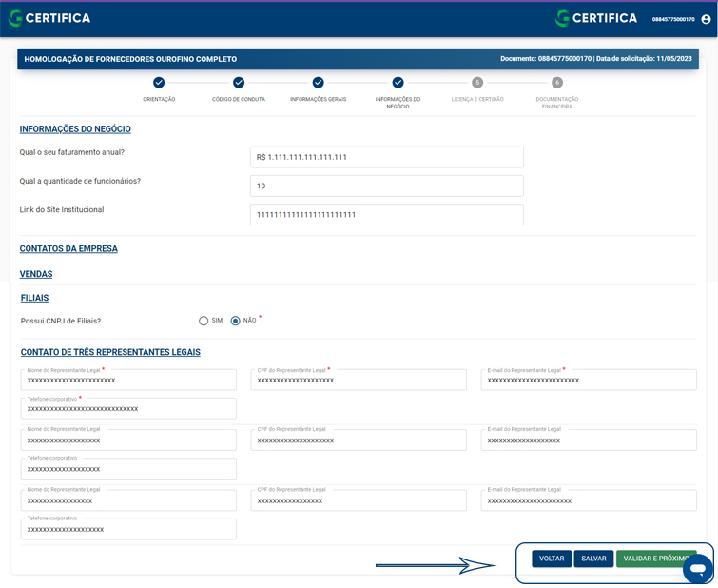Image resolution: width=718 pixels, height=588 pixels.
Task: Expand the Vendas section
Action: tap(36, 274)
